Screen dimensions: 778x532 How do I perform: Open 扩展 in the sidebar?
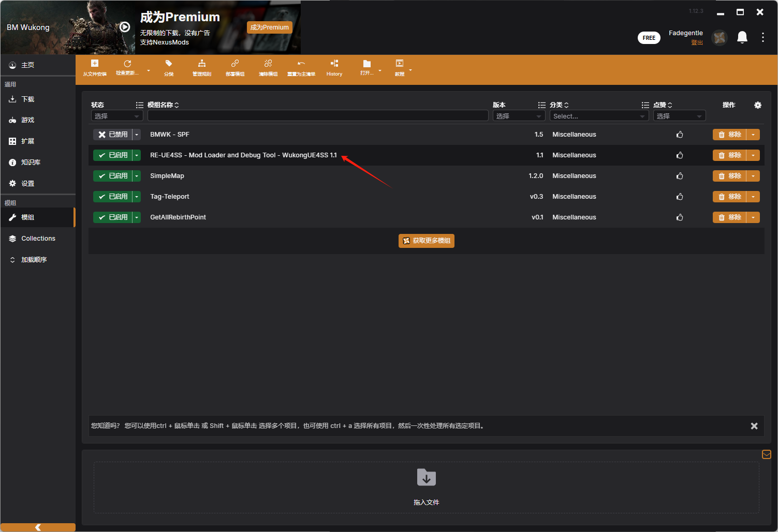pos(38,141)
